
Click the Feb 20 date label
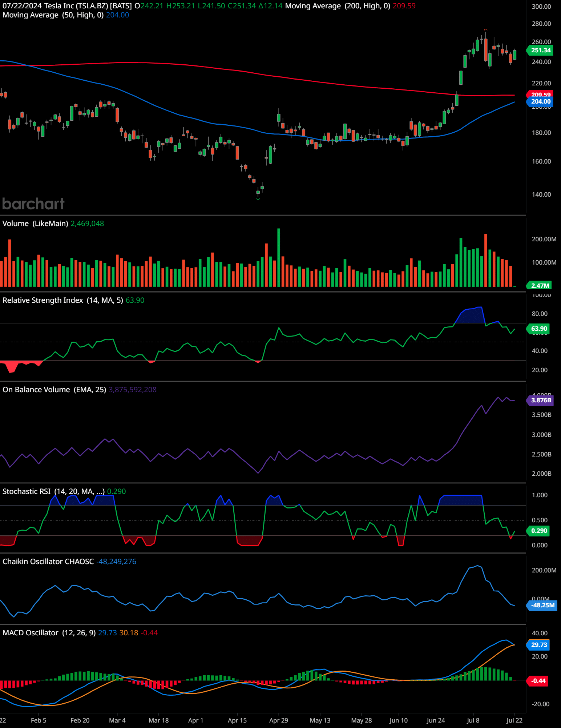[80, 720]
